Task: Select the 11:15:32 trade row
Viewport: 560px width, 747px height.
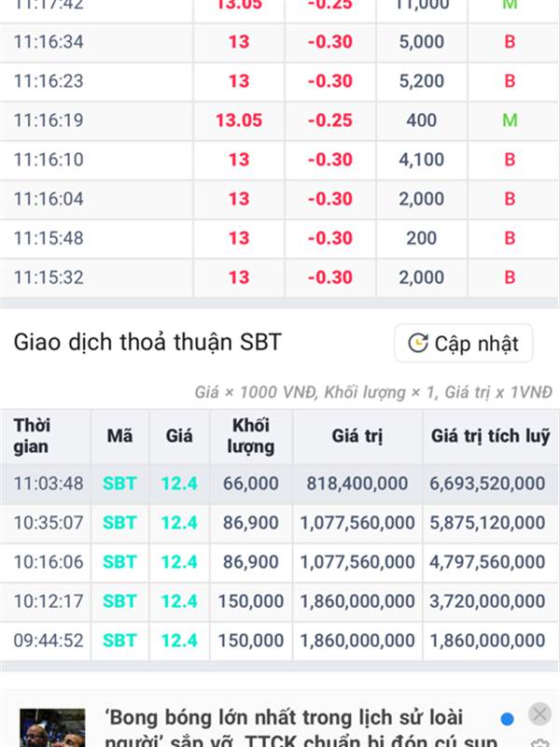Action: coord(279,277)
